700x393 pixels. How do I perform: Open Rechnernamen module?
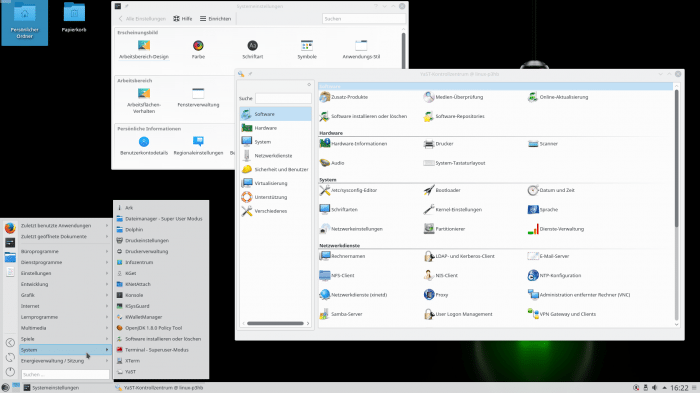click(342, 256)
